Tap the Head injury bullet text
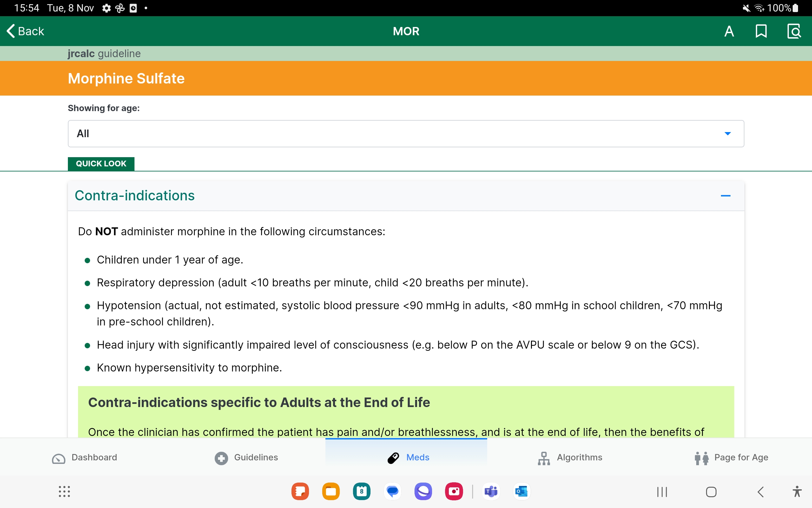812x508 pixels. click(x=398, y=345)
